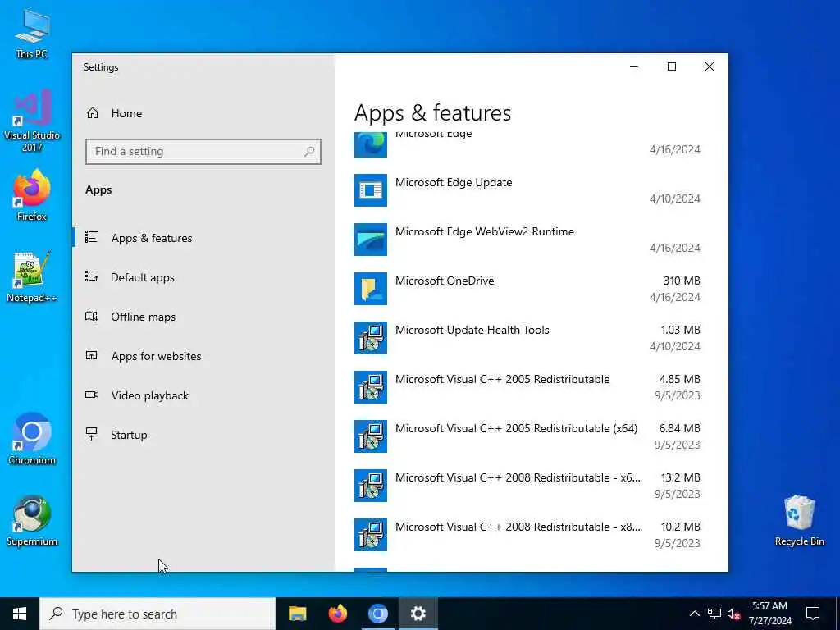Viewport: 840px width, 630px height.
Task: Open network status tray icon
Action: pos(714,614)
